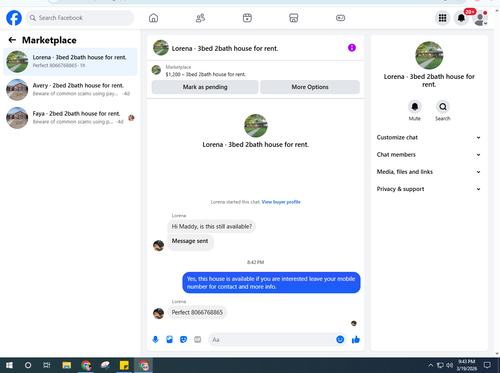
Task: Open the Windows action center notification icon
Action: point(487,365)
